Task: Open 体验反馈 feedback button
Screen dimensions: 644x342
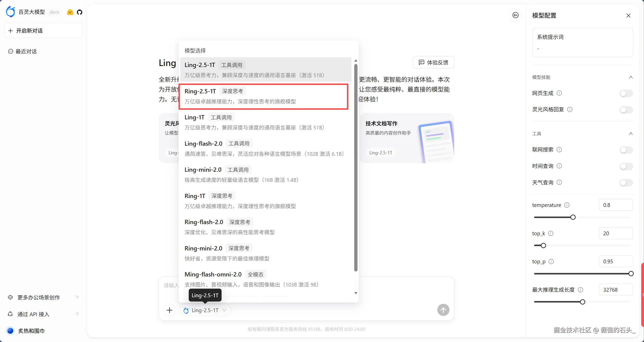Action: click(x=433, y=62)
